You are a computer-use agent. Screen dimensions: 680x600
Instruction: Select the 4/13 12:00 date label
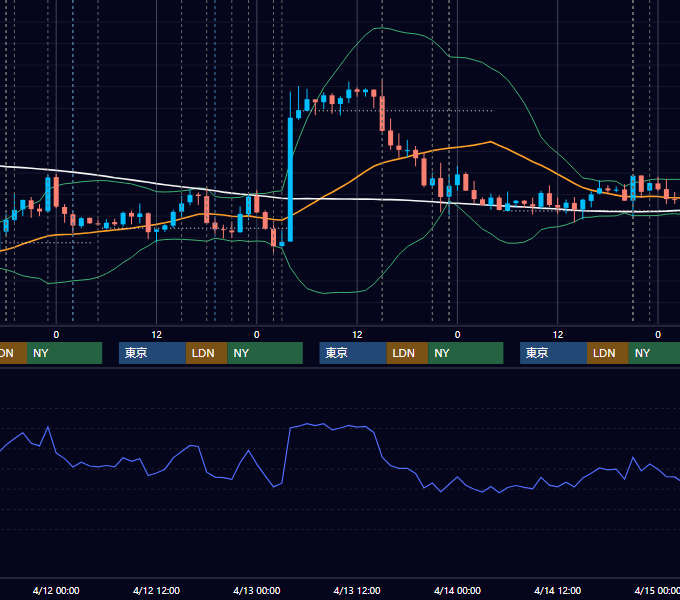coord(357,590)
